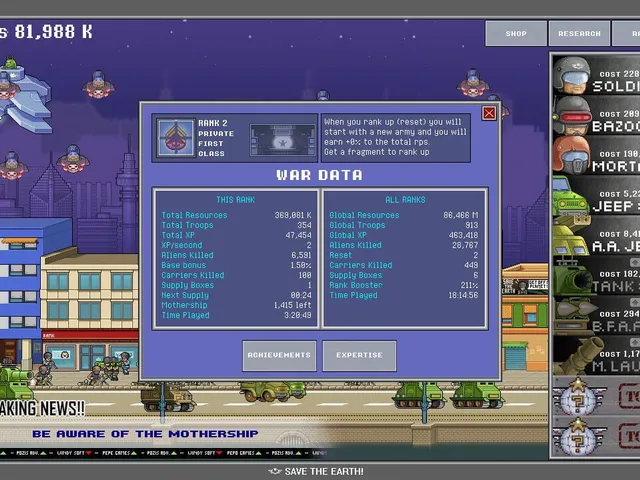Select the first locked mystery unit badge
640x480 pixels.
pos(578,397)
